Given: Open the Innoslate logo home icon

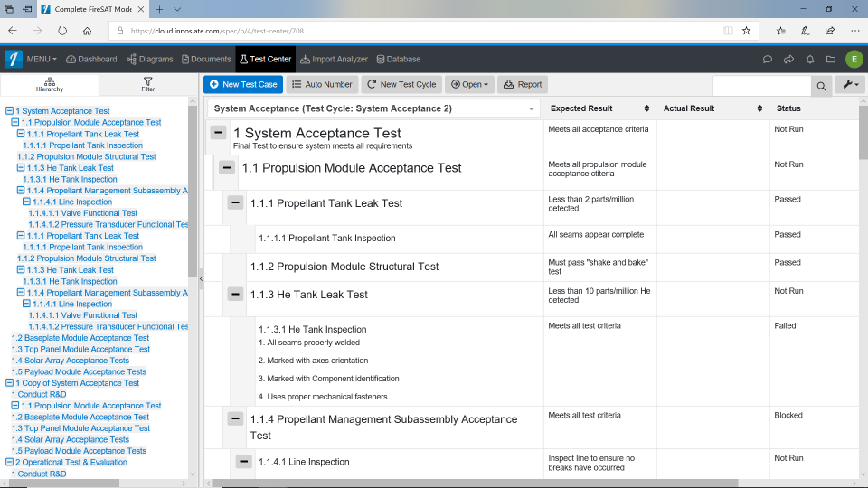Looking at the screenshot, I should pyautogui.click(x=14, y=60).
